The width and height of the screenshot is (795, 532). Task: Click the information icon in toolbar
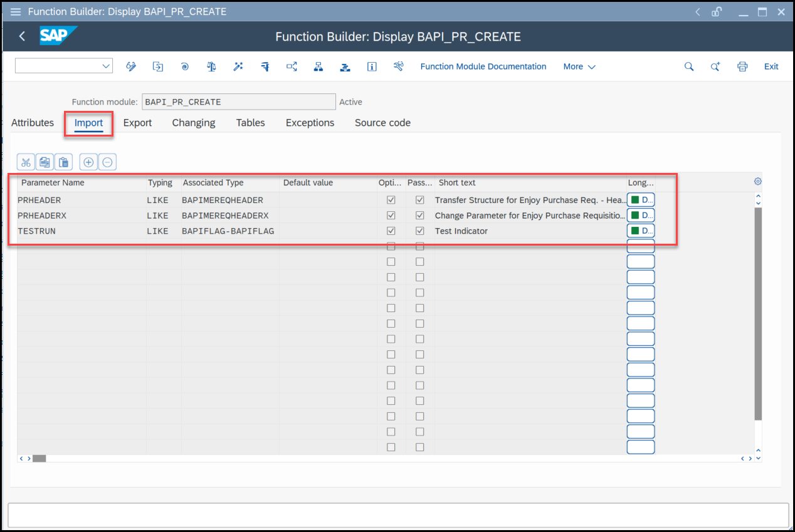coord(372,66)
